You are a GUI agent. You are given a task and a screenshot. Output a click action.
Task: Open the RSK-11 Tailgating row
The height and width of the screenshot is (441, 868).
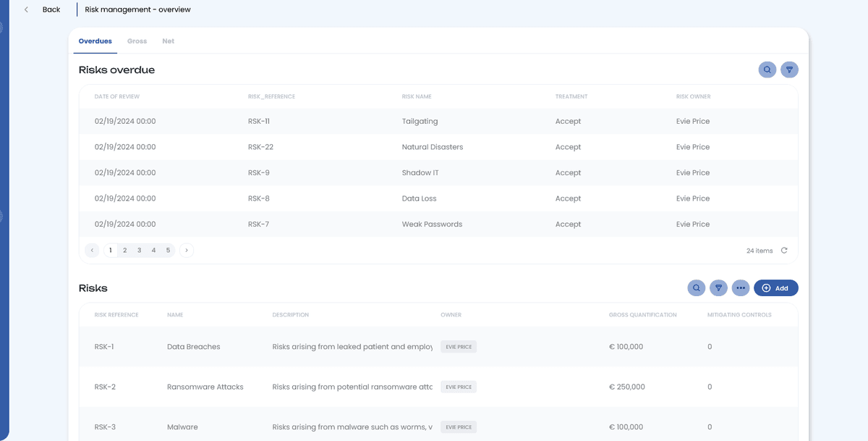(420, 122)
